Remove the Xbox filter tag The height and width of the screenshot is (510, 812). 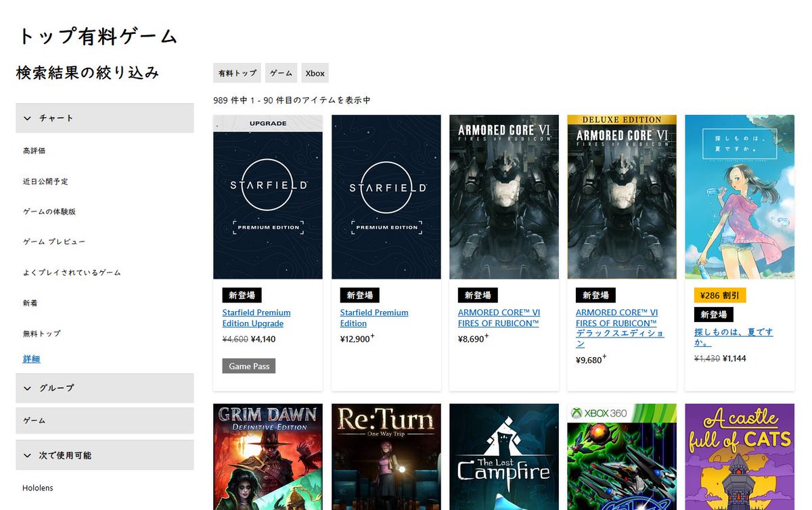click(315, 73)
